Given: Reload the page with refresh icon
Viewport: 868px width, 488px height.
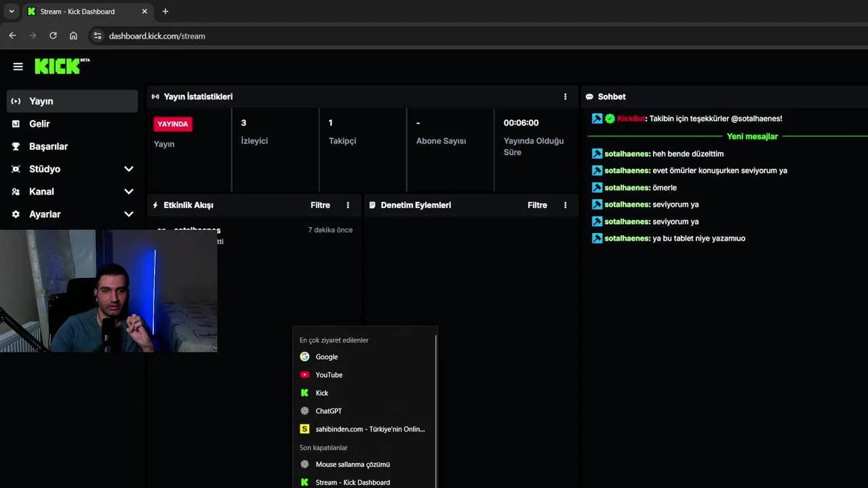Looking at the screenshot, I should coord(53,36).
